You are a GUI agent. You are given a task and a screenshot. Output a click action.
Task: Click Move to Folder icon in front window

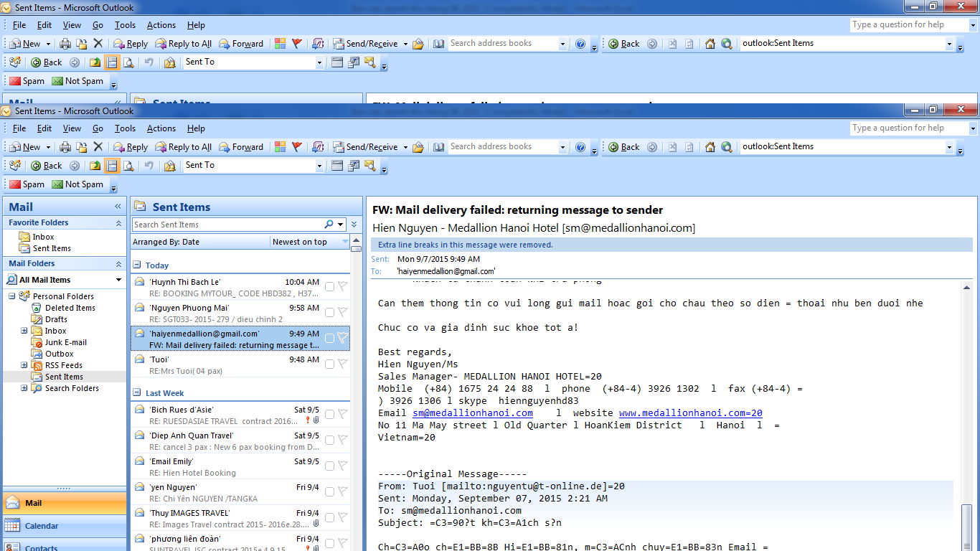[x=82, y=146]
